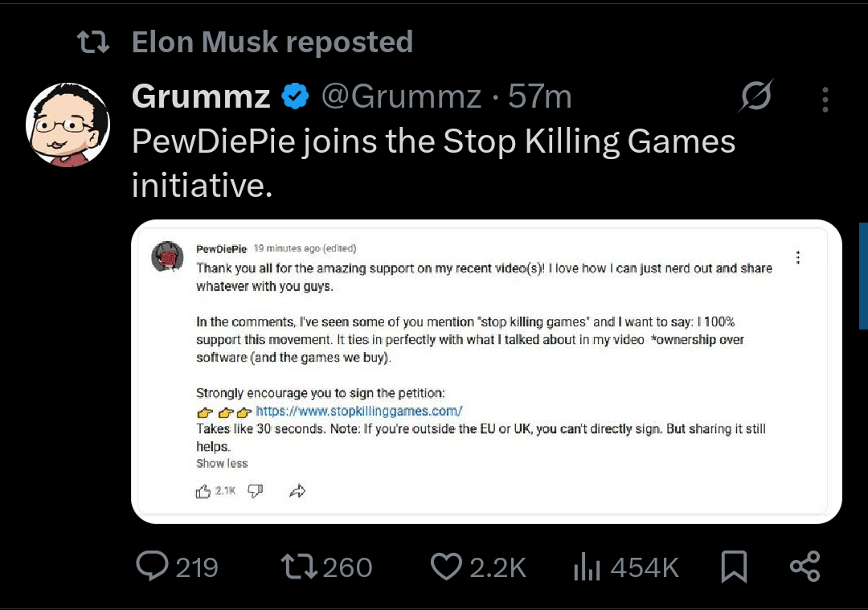The width and height of the screenshot is (868, 610).
Task: Click the stopkillinggames.com URL in the image
Action: click(358, 411)
